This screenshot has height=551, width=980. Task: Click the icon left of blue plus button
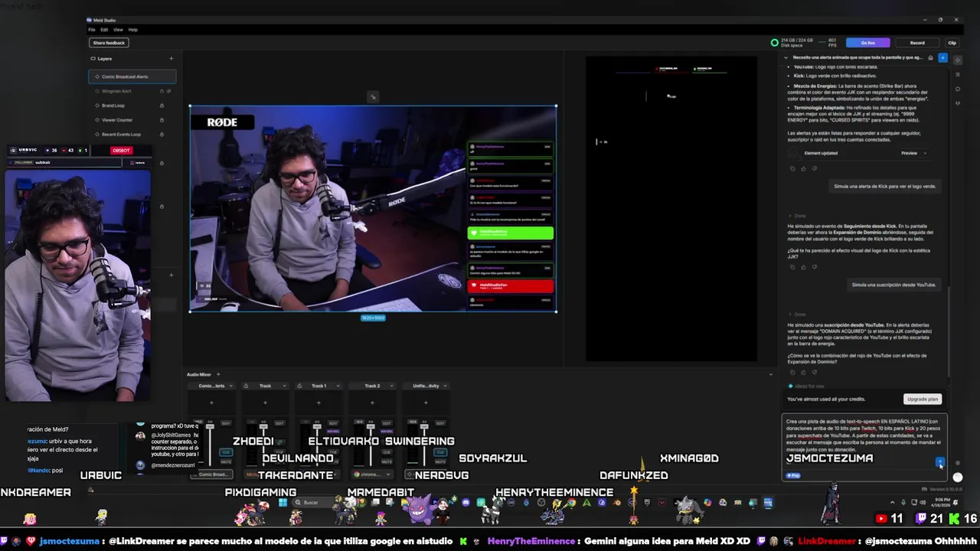pyautogui.click(x=930, y=57)
